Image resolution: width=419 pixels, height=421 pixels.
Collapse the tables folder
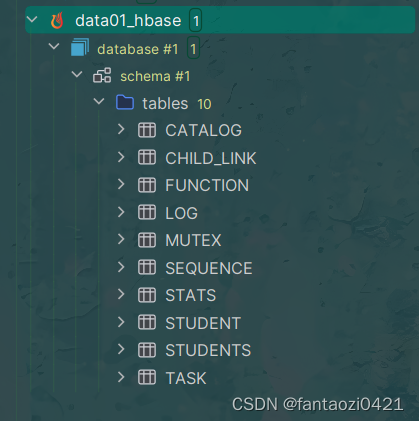[99, 101]
